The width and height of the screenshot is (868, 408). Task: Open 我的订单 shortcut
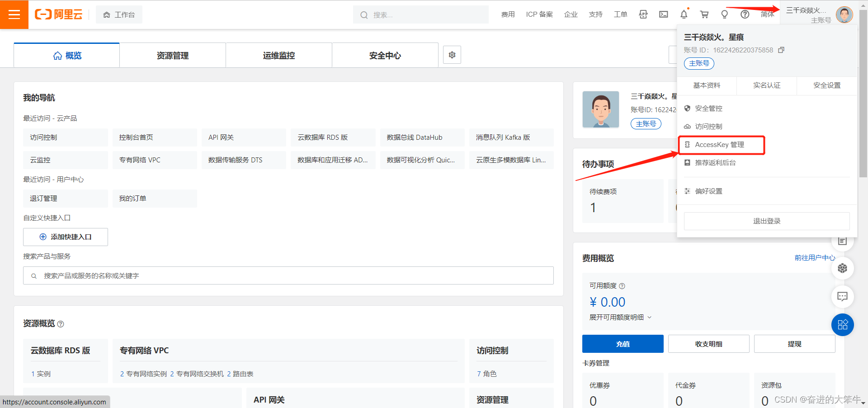click(x=155, y=199)
